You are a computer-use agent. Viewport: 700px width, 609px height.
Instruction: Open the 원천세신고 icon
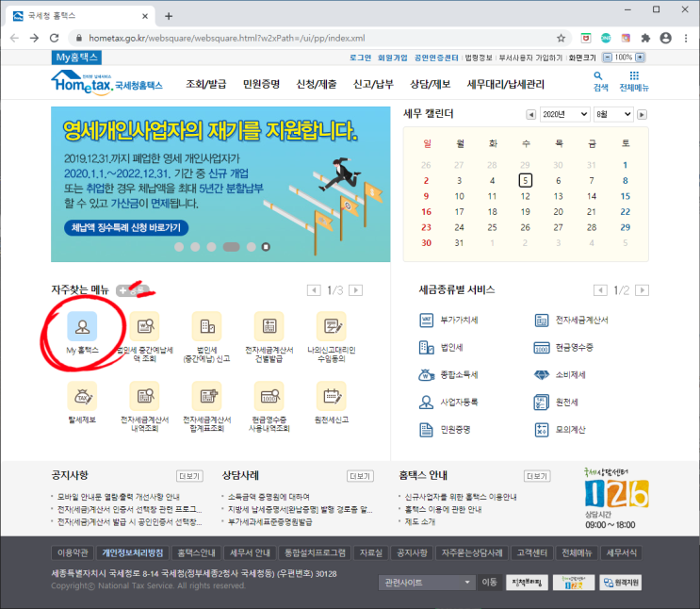(x=332, y=396)
